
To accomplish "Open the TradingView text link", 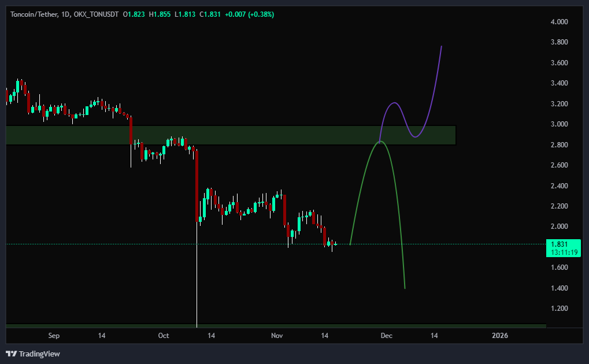I will [x=39, y=354].
